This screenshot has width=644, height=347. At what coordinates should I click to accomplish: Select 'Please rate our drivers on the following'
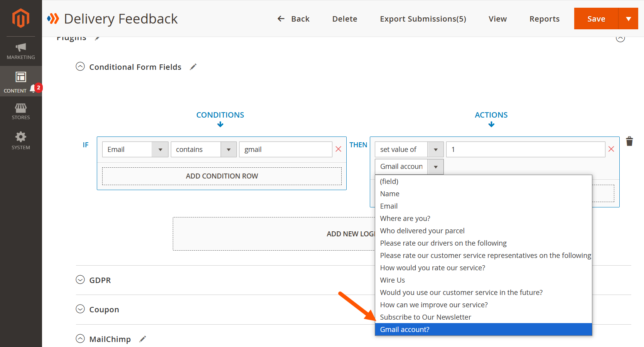click(x=483, y=243)
